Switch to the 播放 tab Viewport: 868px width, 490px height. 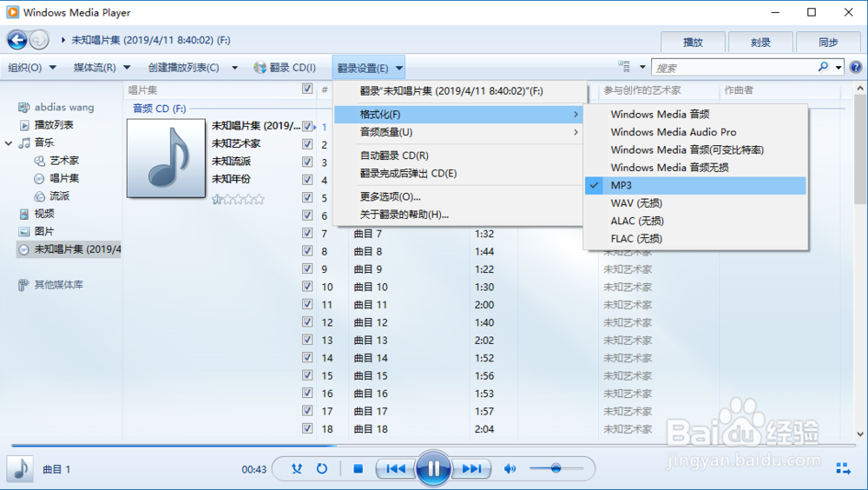pyautogui.click(x=693, y=42)
